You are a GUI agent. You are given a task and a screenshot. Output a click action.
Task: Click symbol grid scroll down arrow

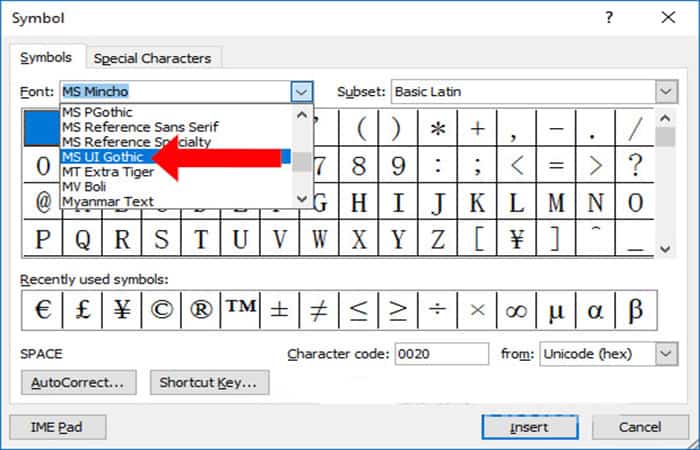pyautogui.click(x=665, y=249)
